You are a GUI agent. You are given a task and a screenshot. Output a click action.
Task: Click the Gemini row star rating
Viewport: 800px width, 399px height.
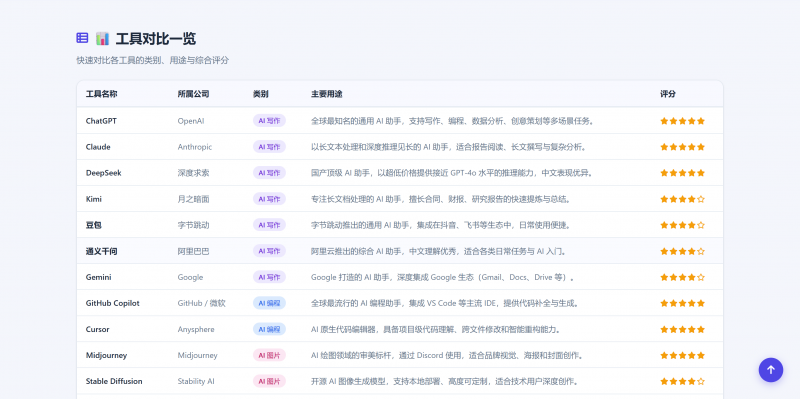[x=682, y=277]
